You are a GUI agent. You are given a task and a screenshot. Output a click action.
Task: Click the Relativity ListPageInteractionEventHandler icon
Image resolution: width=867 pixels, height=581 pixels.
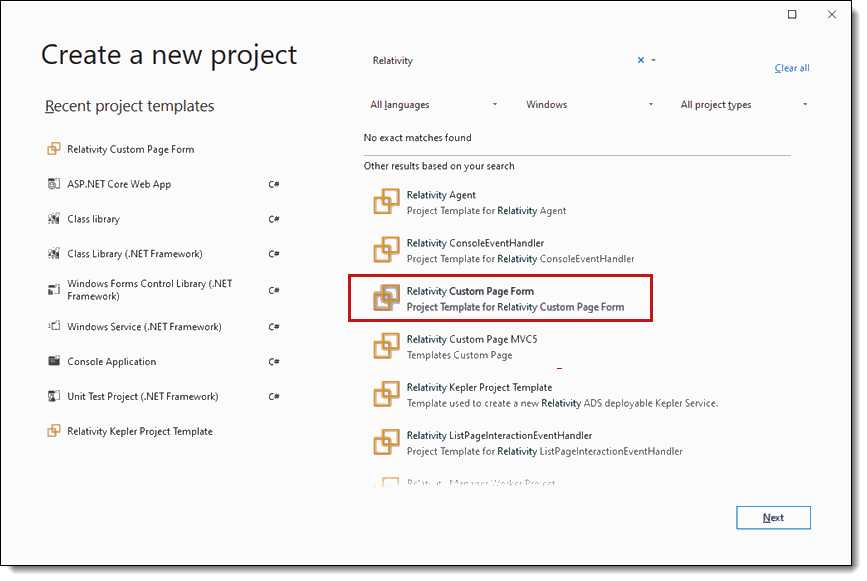pyautogui.click(x=386, y=442)
